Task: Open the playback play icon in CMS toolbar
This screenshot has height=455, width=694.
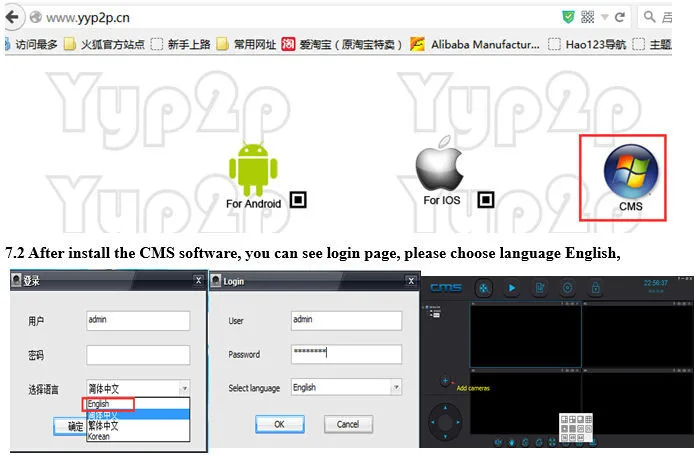Action: pos(512,288)
